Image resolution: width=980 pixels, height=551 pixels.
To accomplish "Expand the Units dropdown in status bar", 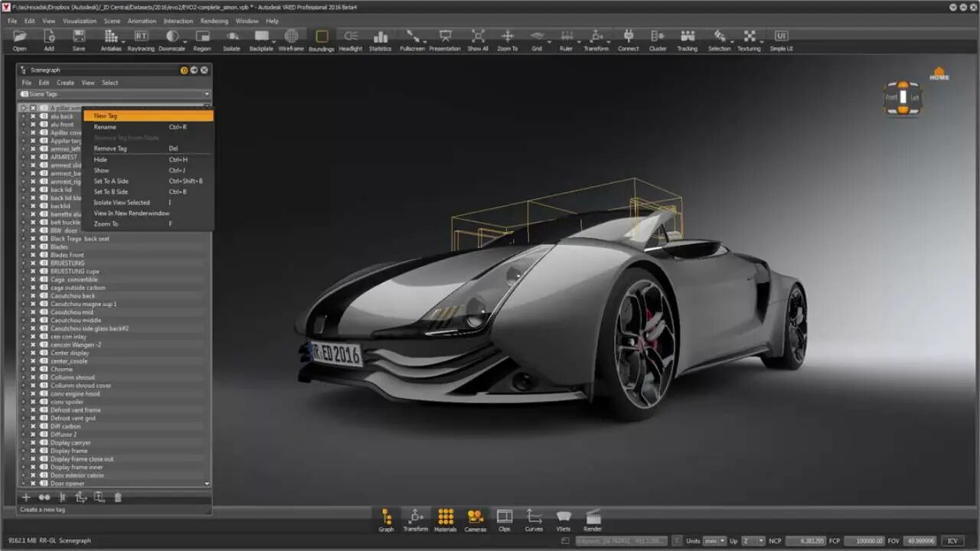I will (x=723, y=540).
